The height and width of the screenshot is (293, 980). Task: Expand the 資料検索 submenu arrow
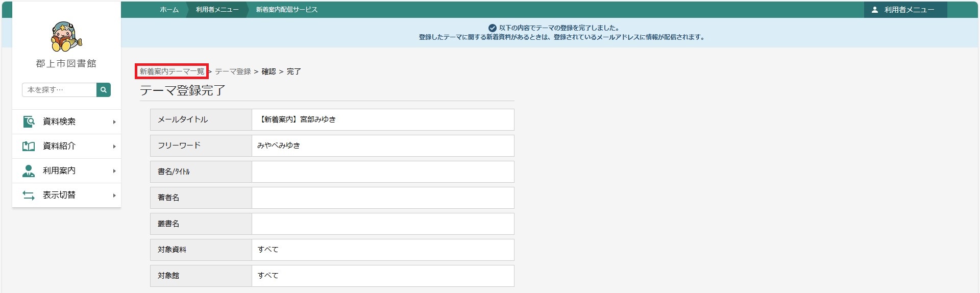(114, 122)
